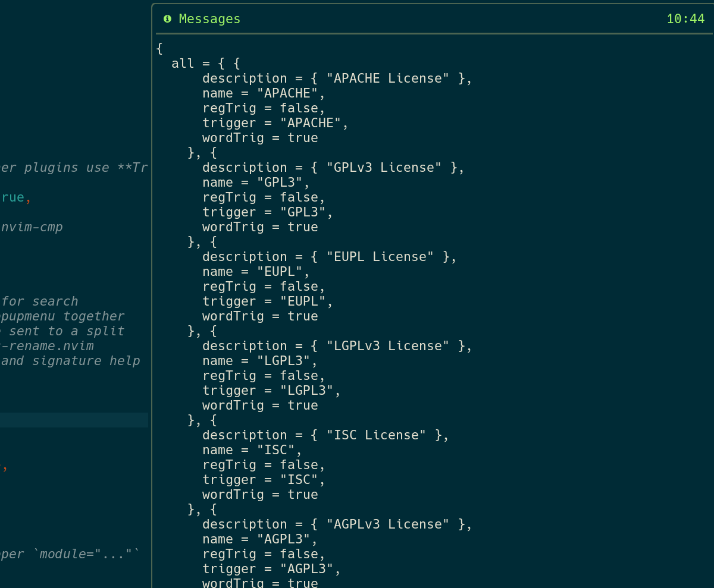Select the Messages panel title
Screen dimensions: 714x588
coord(209,18)
